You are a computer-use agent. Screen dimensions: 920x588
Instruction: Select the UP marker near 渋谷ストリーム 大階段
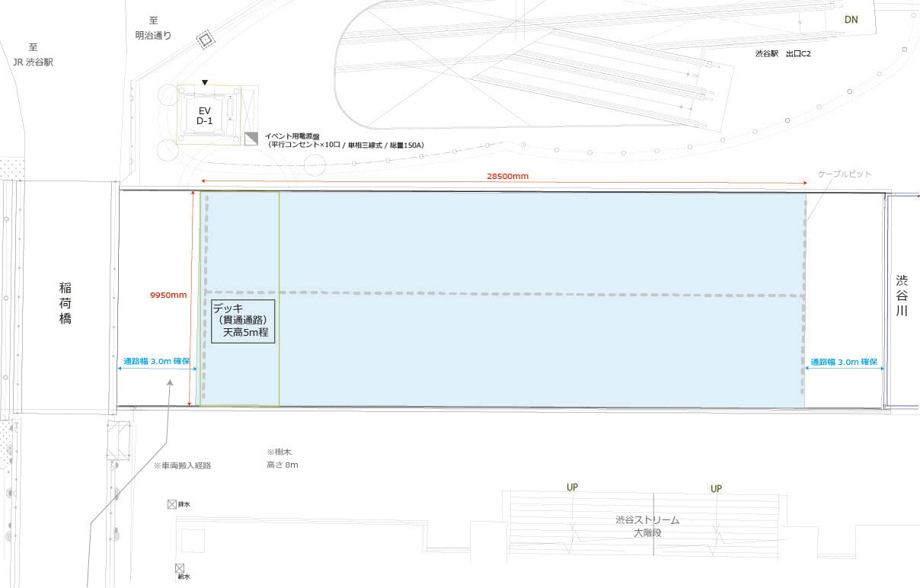(714, 488)
